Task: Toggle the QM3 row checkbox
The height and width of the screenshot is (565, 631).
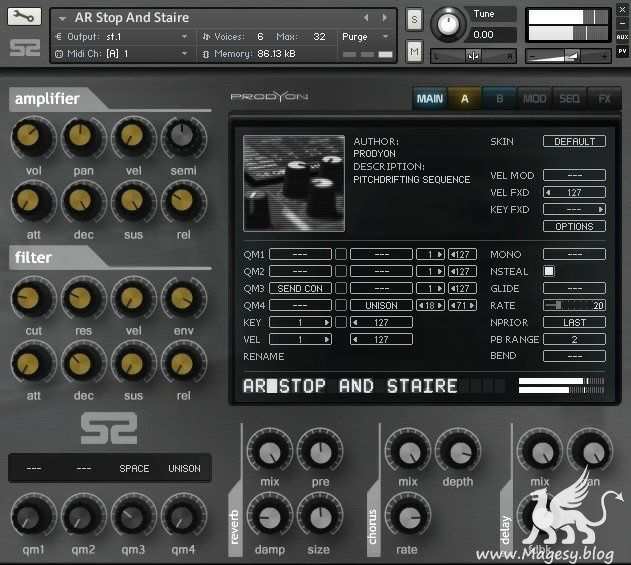Action: click(341, 288)
